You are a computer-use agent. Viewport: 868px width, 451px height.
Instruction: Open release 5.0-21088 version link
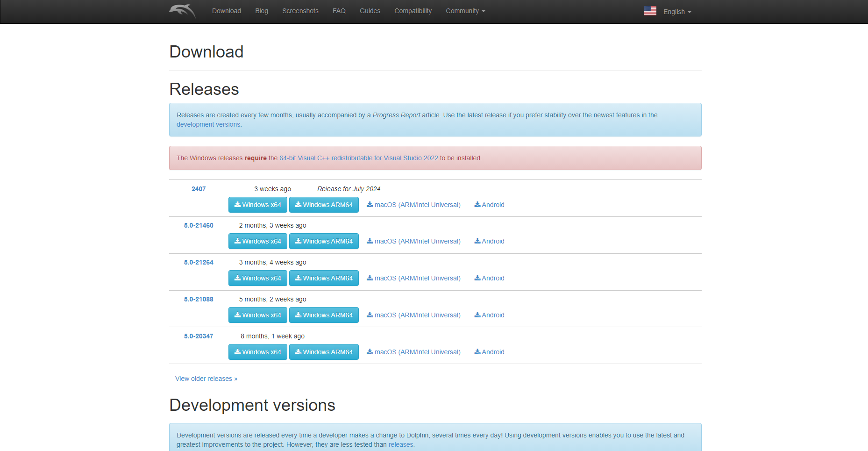tap(199, 299)
